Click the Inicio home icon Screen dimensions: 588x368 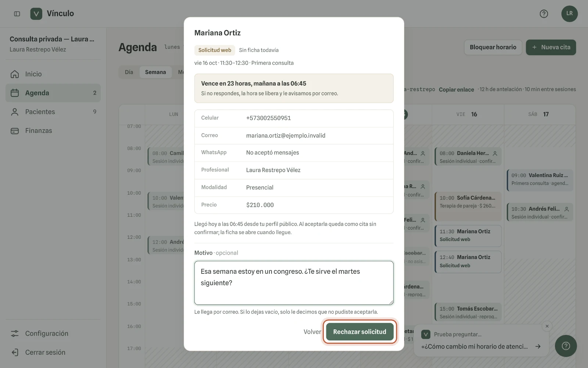(x=15, y=74)
